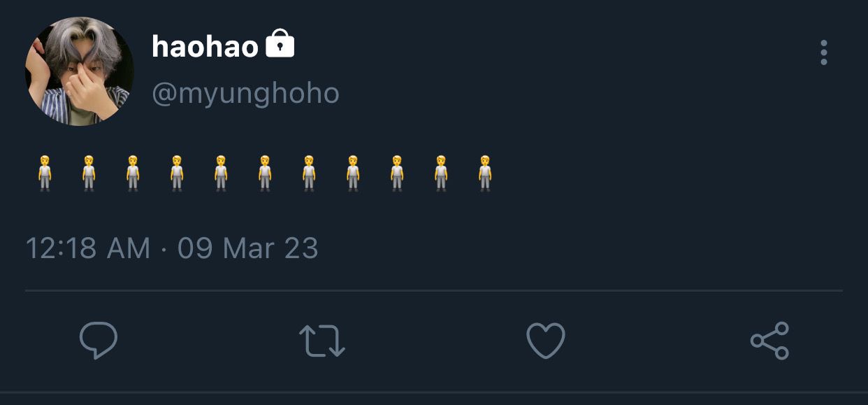Select the third standing person emoji
Image resolution: width=868 pixels, height=405 pixels.
[133, 173]
